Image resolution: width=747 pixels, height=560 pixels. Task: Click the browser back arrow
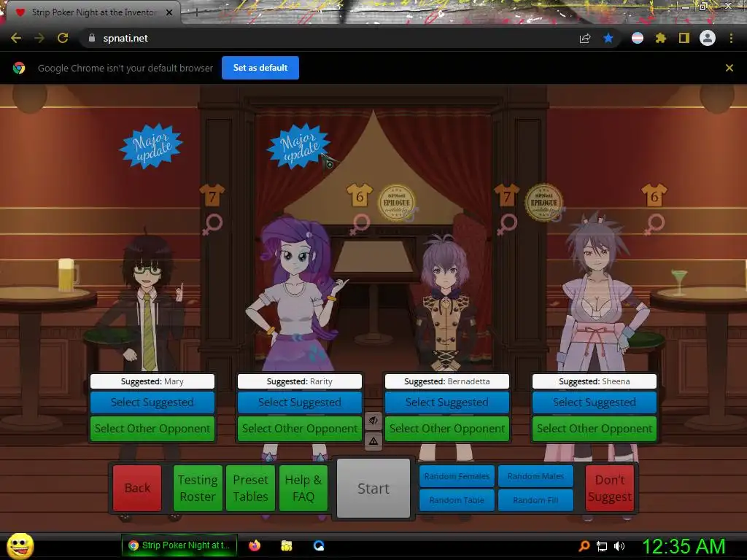[16, 38]
